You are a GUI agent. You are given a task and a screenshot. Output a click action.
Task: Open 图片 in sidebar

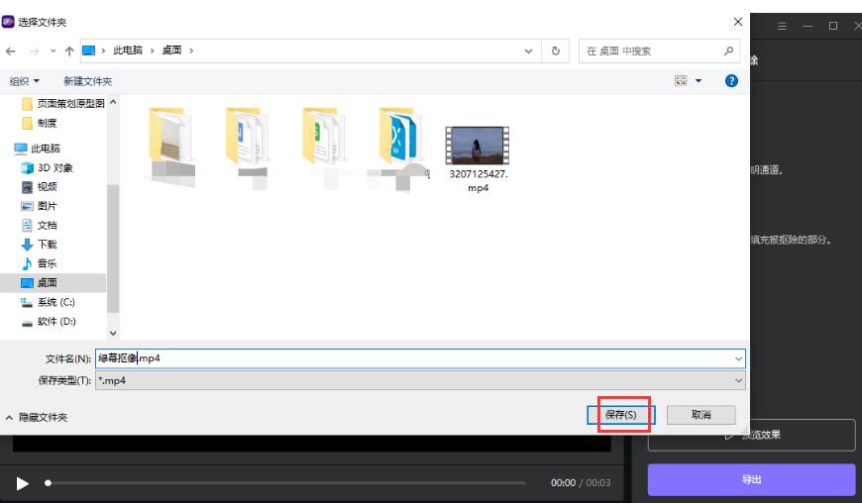tap(40, 206)
